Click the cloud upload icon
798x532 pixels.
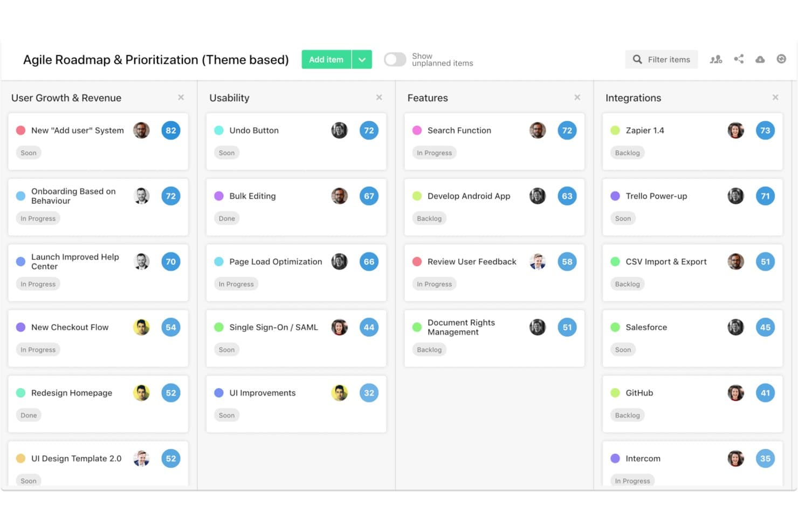tap(760, 59)
